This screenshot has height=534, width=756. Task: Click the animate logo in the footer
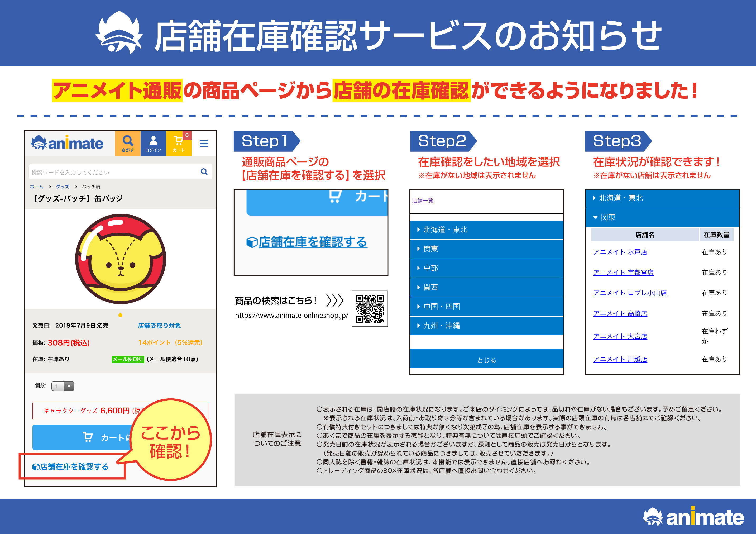(693, 516)
